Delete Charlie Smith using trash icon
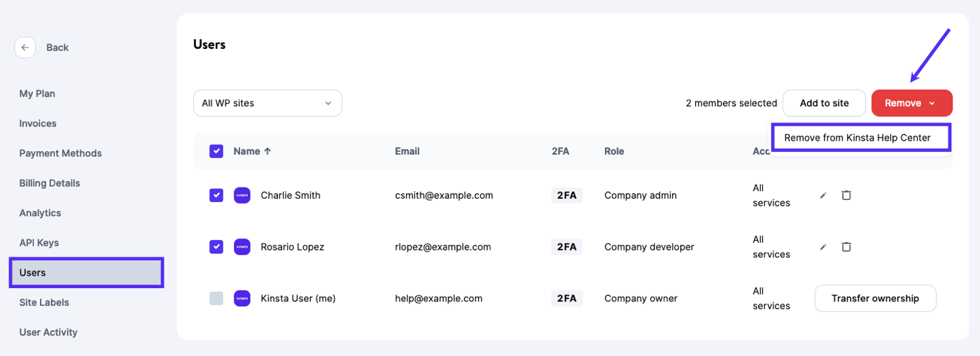980x356 pixels. [x=846, y=195]
